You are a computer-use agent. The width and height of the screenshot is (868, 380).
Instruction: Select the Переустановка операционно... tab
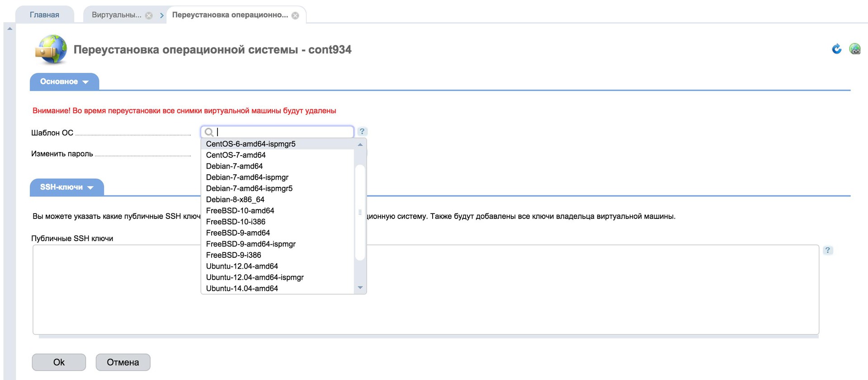[230, 15]
